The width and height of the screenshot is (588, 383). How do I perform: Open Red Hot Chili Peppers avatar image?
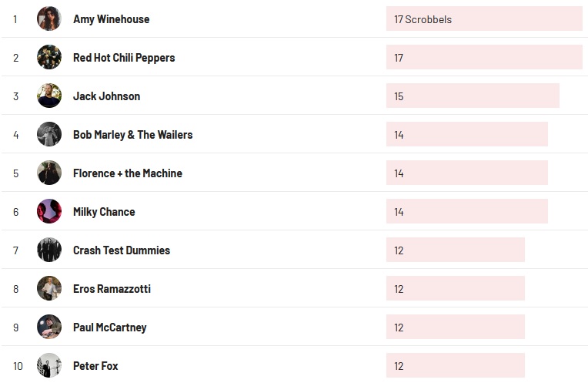pyautogui.click(x=49, y=57)
